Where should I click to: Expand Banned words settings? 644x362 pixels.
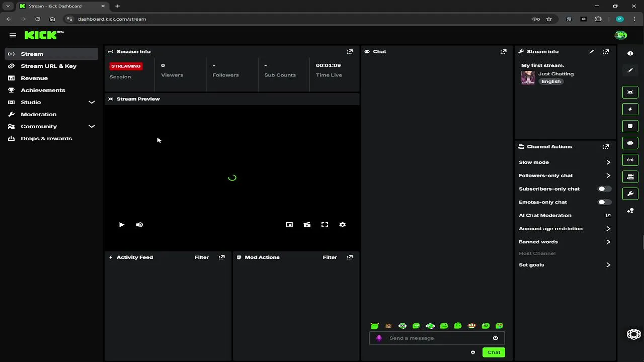pyautogui.click(x=608, y=242)
